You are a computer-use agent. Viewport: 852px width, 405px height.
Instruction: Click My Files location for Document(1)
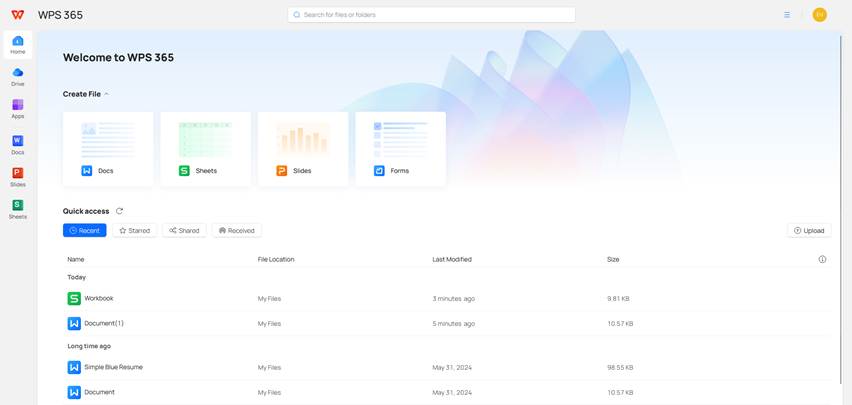(270, 323)
